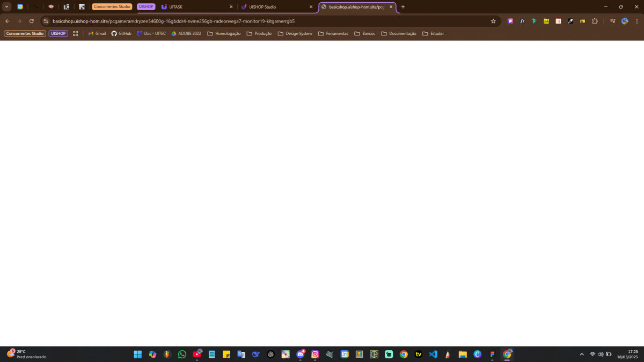Open the Homologação bookmarks folder
The image size is (644, 362).
tap(224, 33)
